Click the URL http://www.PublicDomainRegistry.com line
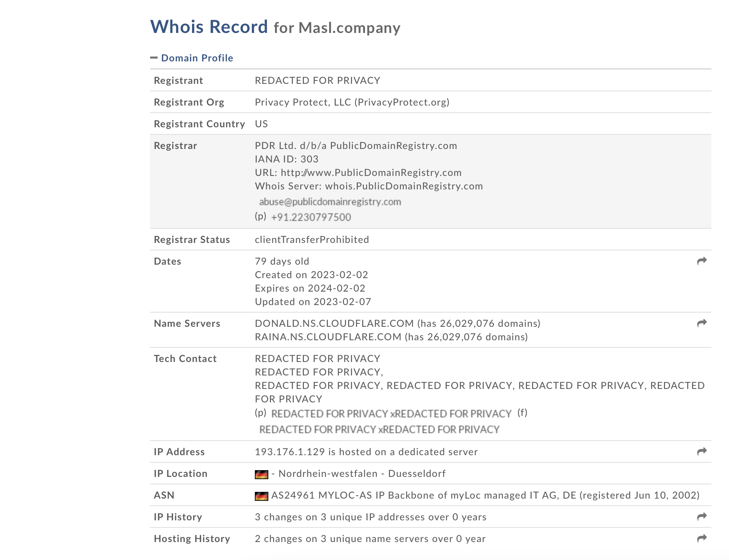This screenshot has height=560, width=729. tap(358, 173)
